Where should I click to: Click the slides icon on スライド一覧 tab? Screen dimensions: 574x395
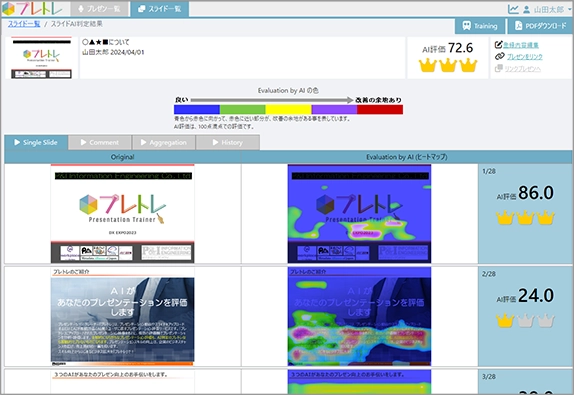point(141,9)
